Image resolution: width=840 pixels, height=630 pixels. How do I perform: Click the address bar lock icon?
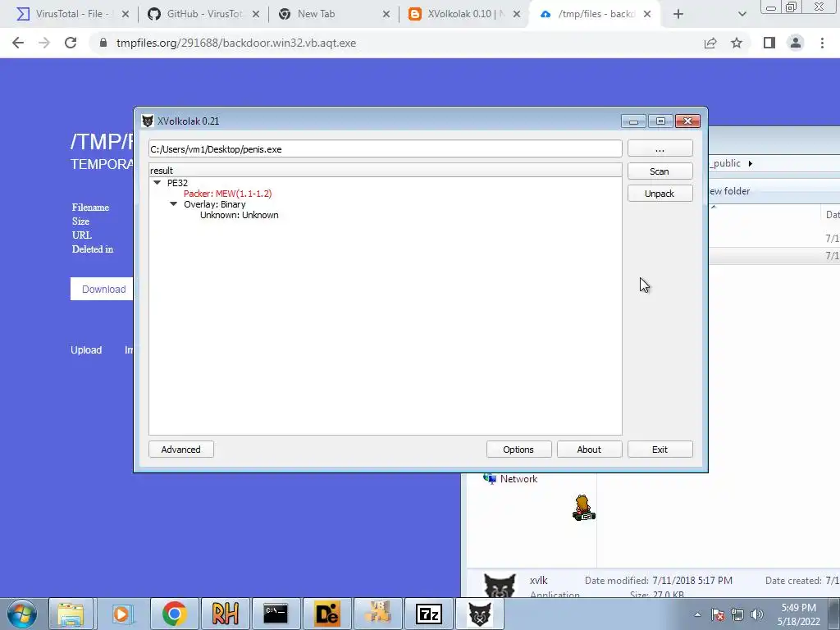coord(103,43)
